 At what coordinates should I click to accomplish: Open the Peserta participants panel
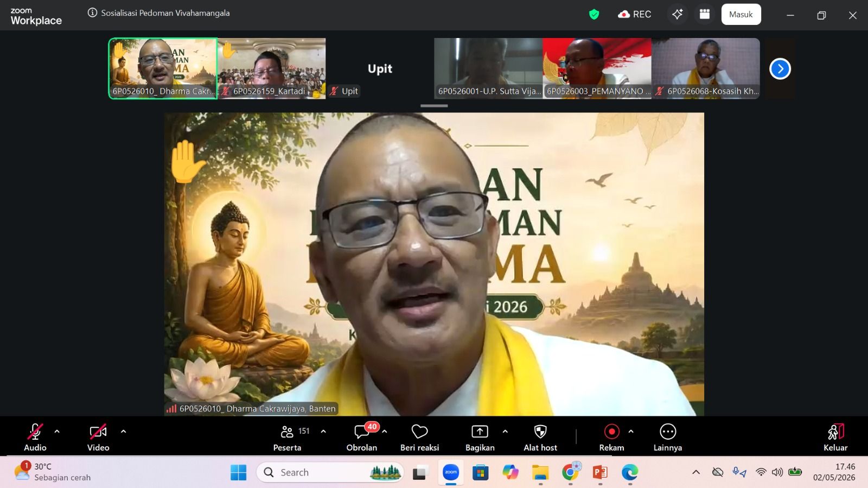pos(288,437)
